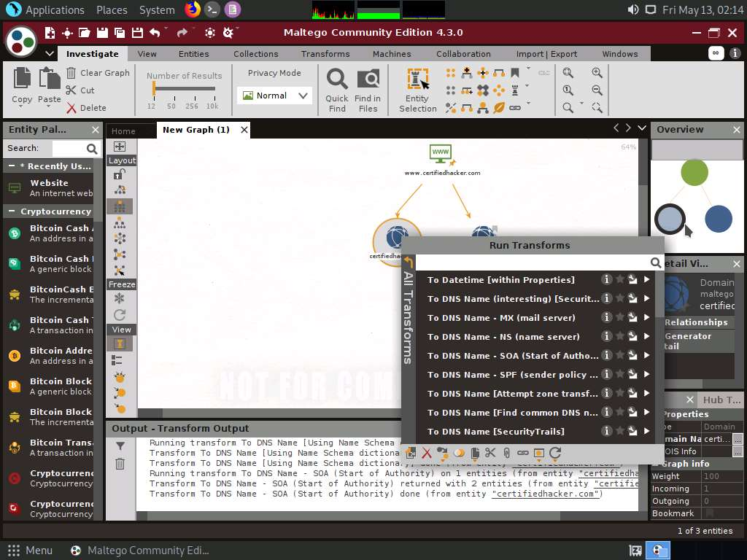Toggle highlighted view mode icon under View
This screenshot has width=747, height=560.
[120, 344]
